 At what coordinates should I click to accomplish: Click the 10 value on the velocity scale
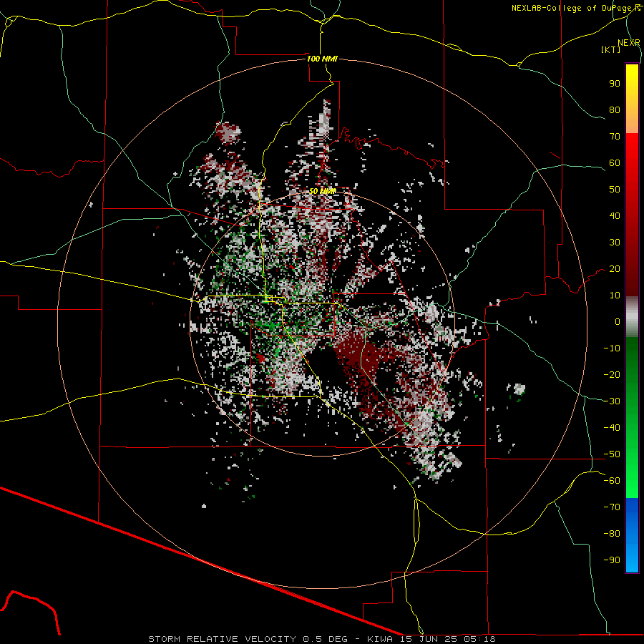(x=615, y=296)
